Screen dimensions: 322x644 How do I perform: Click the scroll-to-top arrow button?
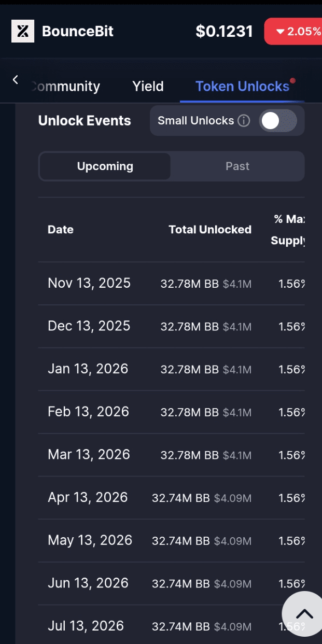pos(304,614)
